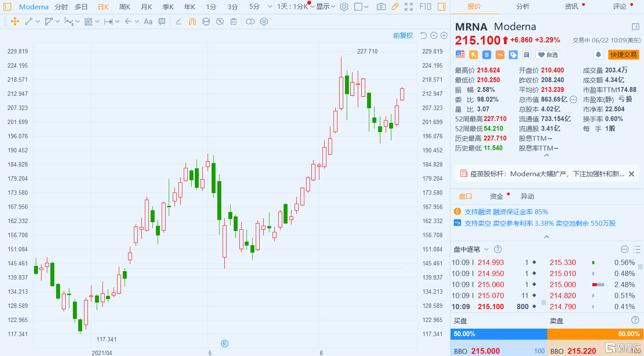Toggle hide all drawings eye icon

coord(220,21)
